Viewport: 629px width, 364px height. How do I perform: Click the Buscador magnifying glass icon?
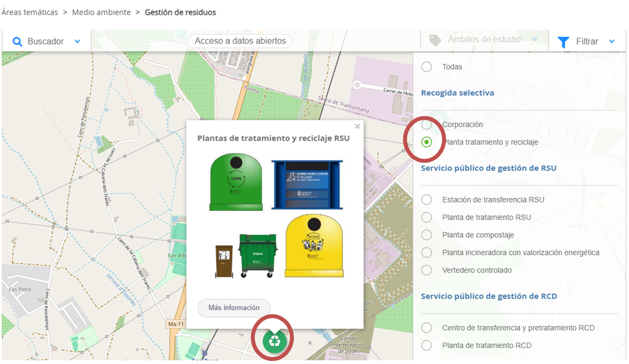tap(18, 41)
